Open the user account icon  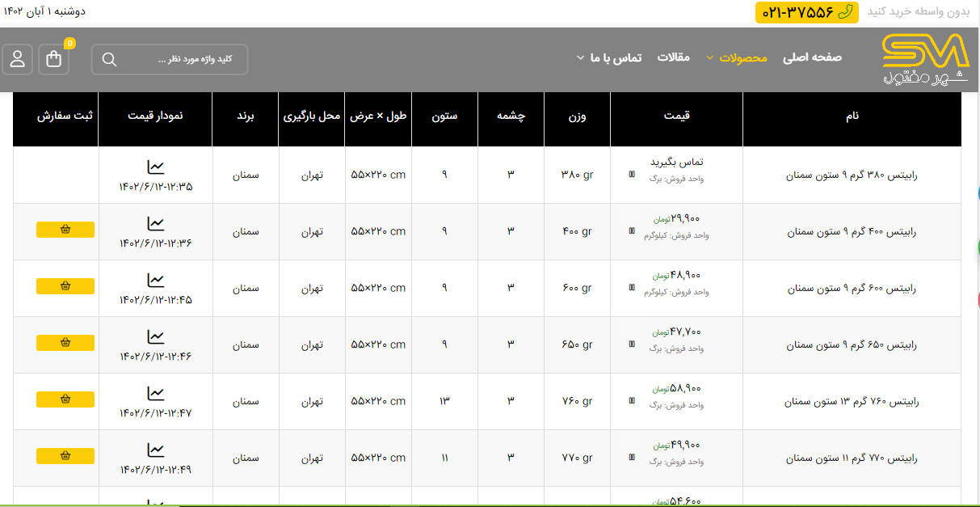tap(17, 59)
